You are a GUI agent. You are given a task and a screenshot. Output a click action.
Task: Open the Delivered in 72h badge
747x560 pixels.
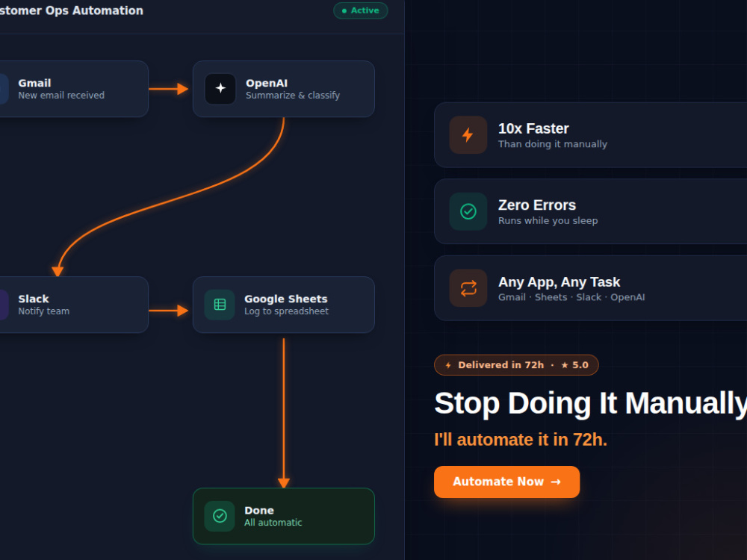(x=516, y=365)
